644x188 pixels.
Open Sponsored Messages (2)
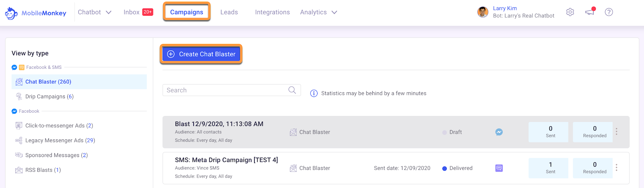57,155
